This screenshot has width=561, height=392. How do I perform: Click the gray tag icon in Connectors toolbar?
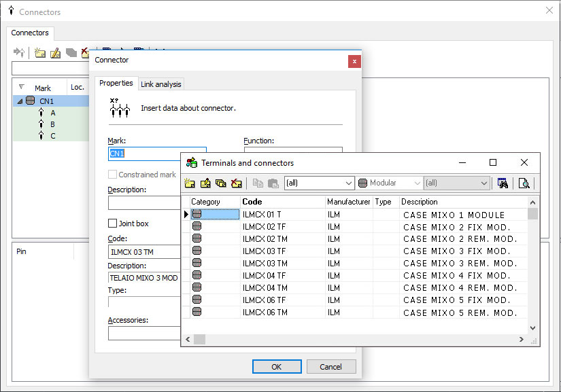tap(71, 53)
